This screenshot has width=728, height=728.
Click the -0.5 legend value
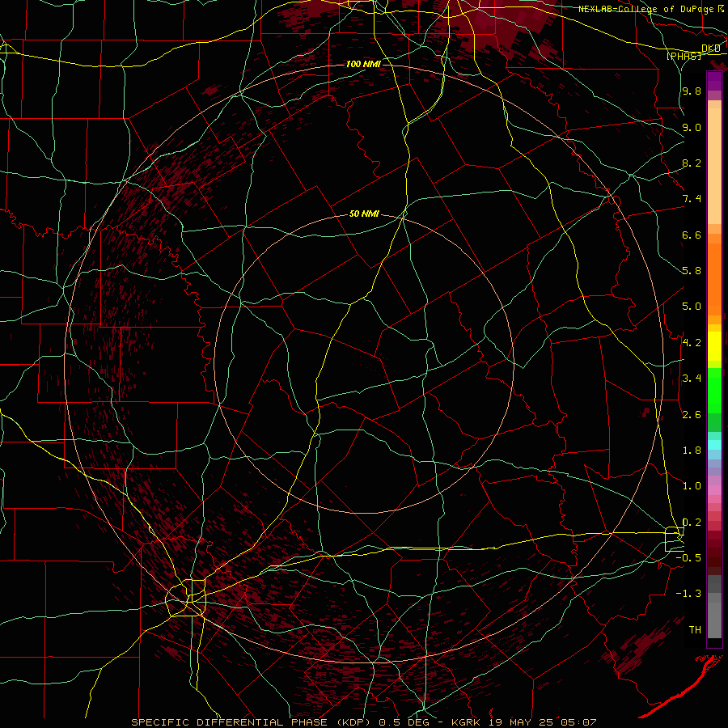coord(688,558)
